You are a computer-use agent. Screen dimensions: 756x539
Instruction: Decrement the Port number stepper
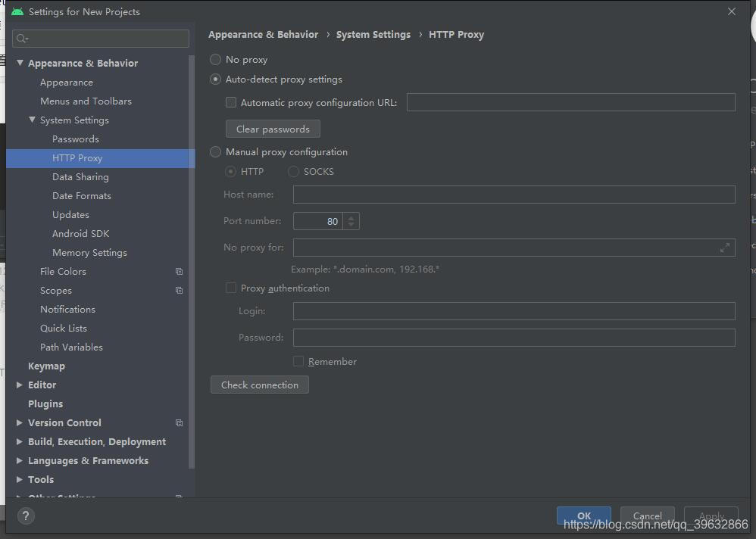[x=351, y=225]
